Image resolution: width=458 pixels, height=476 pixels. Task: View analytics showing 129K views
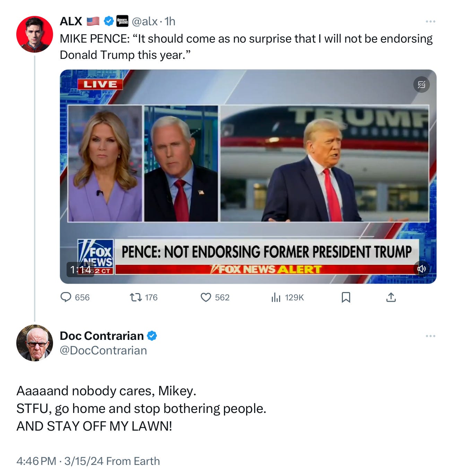tap(287, 297)
